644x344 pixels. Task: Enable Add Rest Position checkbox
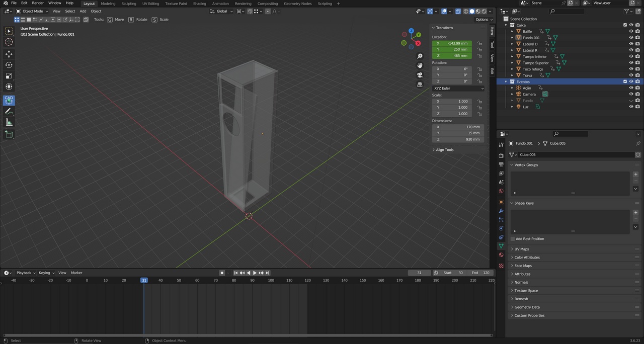point(513,239)
